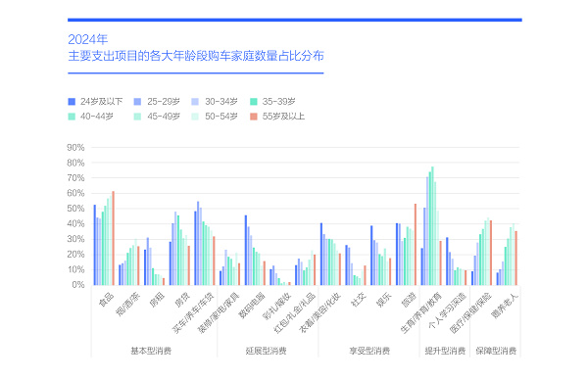Click the 旅游 axis label
Viewport: 588px width, 380px height.
408,300
